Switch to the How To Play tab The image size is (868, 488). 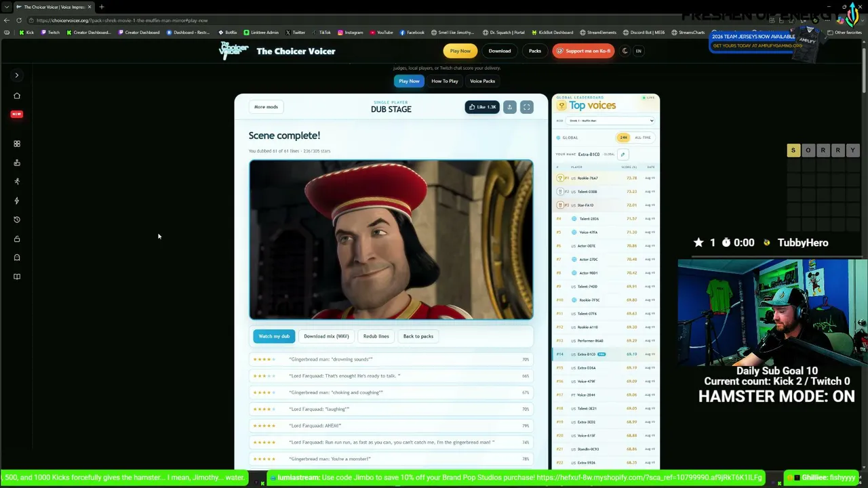tap(445, 81)
